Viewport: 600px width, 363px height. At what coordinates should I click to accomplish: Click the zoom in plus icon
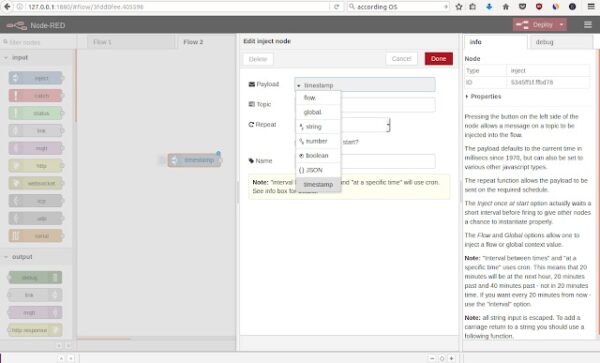pyautogui.click(x=452, y=358)
